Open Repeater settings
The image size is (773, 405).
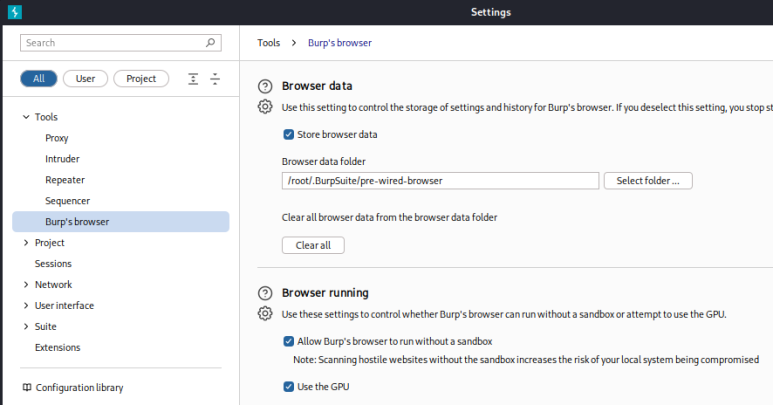(65, 180)
